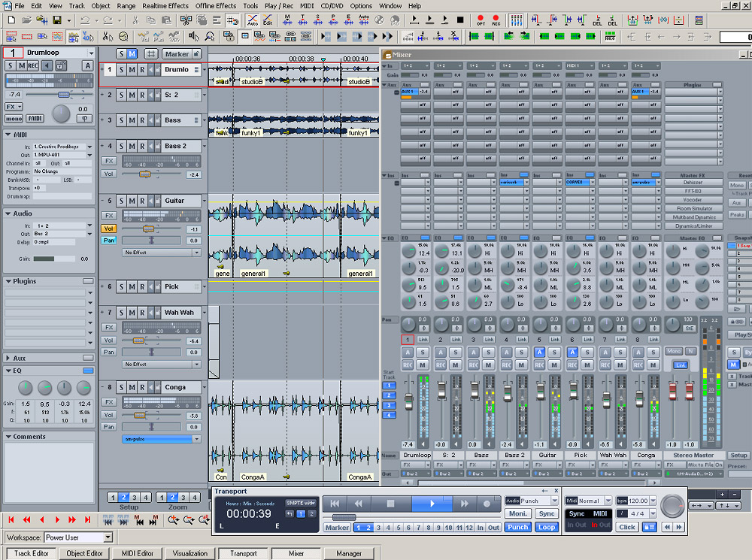
Task: Jump to project start with red arrow
Action: [x=11, y=519]
